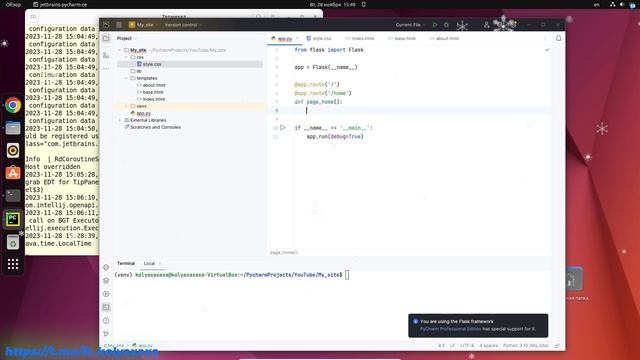
Task: Follow the PyCharm Professional Edition link
Action: (450, 329)
